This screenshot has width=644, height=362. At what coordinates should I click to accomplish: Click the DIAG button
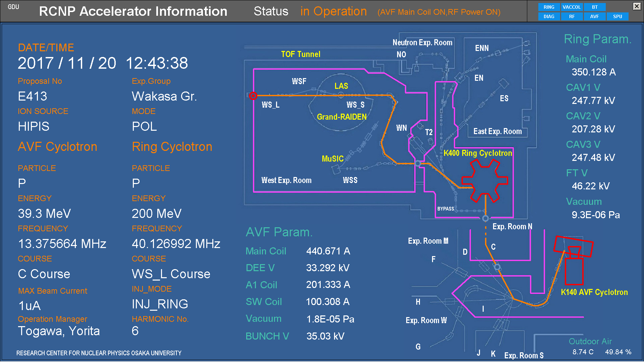[549, 16]
